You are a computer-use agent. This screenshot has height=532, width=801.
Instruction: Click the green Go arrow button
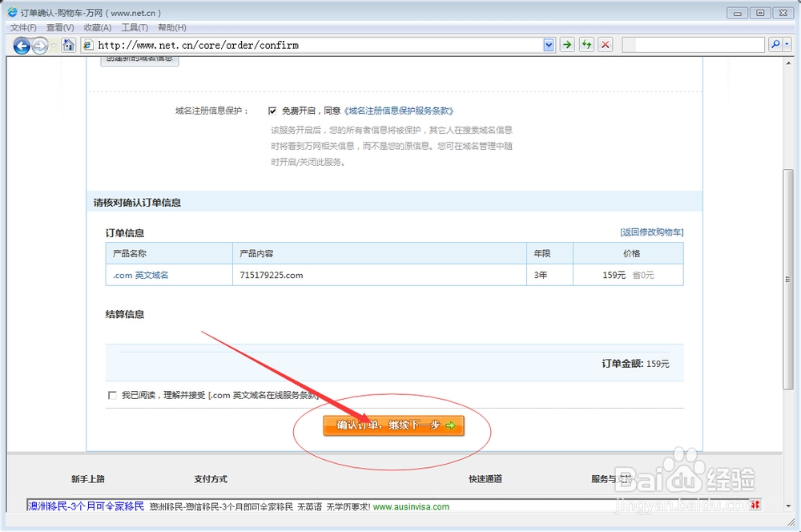tap(567, 45)
